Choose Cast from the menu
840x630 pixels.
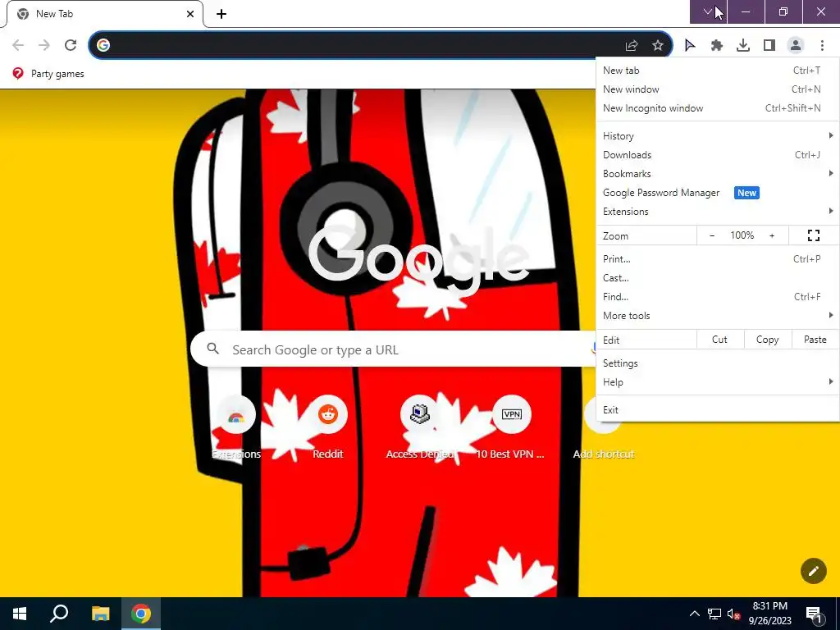click(717, 278)
